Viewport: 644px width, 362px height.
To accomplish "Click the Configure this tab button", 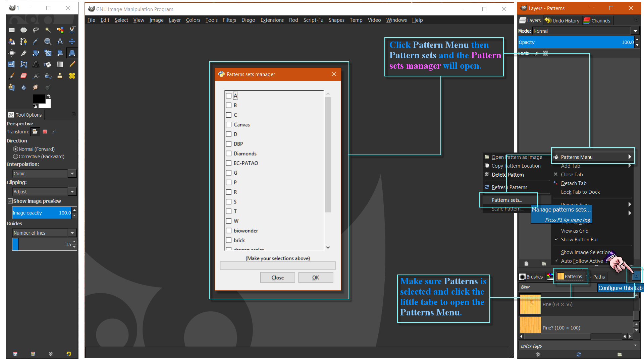I will click(x=636, y=276).
